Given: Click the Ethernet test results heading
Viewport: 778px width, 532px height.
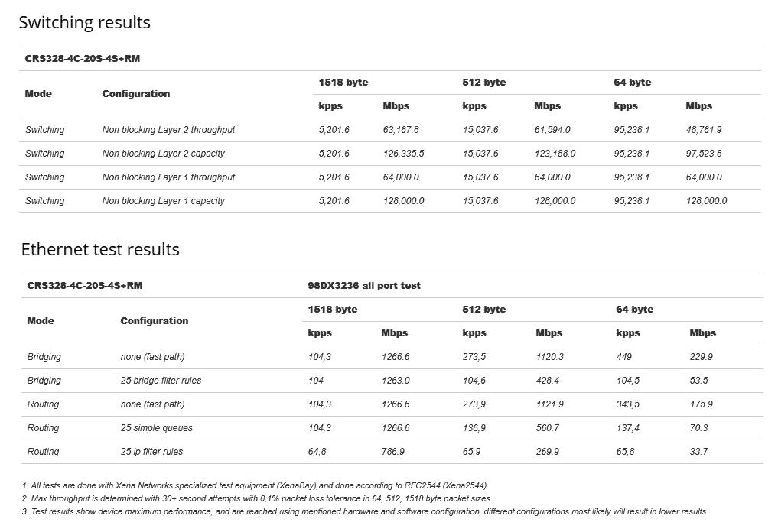Looking at the screenshot, I should pyautogui.click(x=100, y=249).
